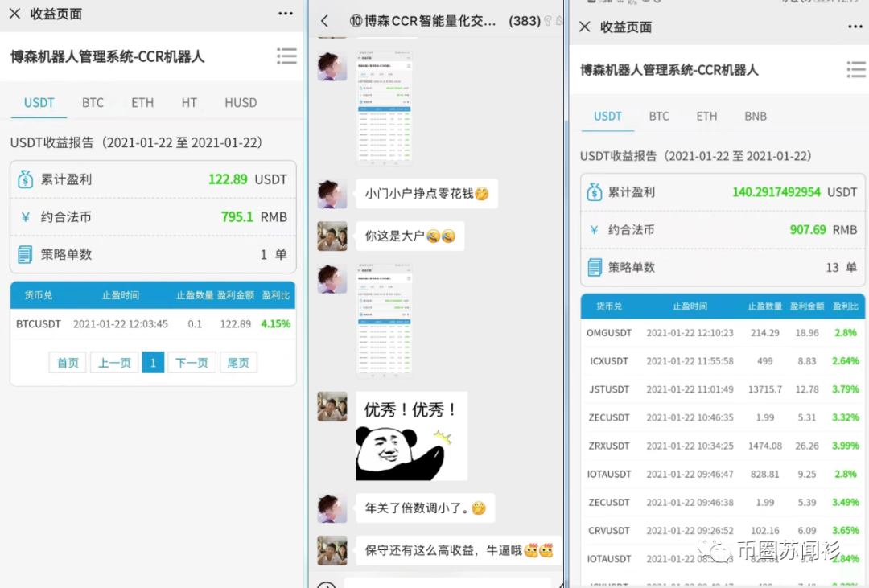Click the 首页 first page button
Image resolution: width=869 pixels, height=588 pixels.
pyautogui.click(x=68, y=363)
